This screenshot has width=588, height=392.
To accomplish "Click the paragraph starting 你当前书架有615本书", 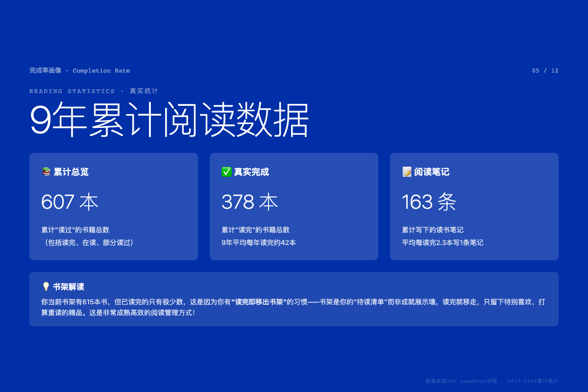I will click(x=293, y=307).
